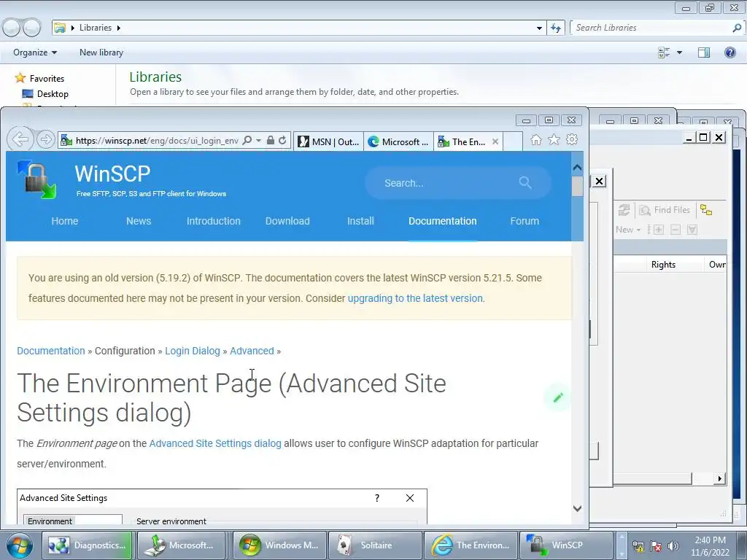Expand the breadcrumb arrow after Libraries
747x560 pixels.
119,28
